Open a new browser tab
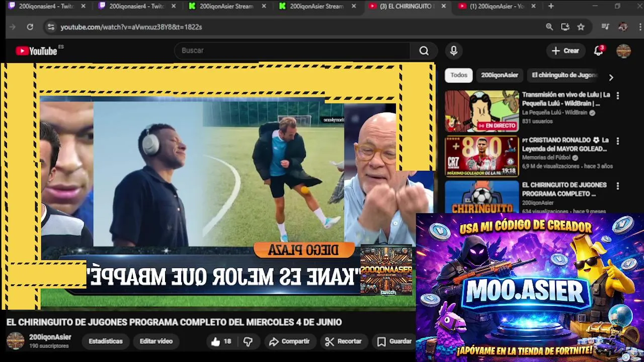Image resolution: width=644 pixels, height=362 pixels. (551, 6)
